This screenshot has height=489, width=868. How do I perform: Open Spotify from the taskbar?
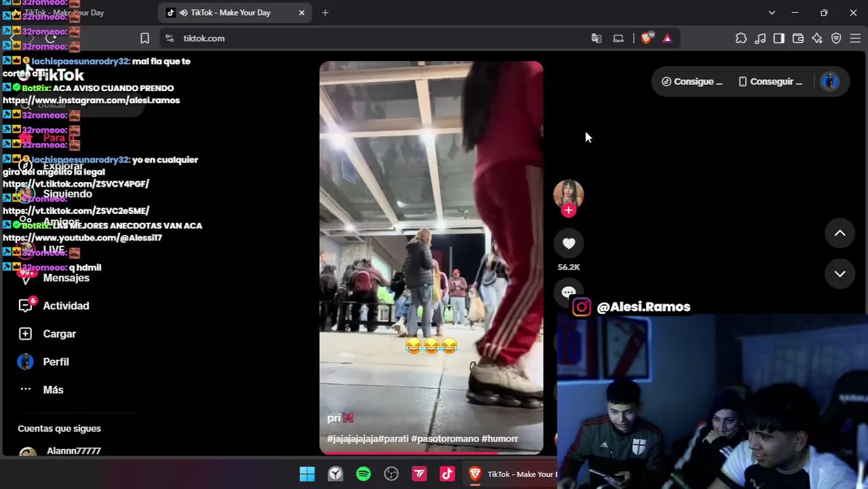[x=363, y=474]
